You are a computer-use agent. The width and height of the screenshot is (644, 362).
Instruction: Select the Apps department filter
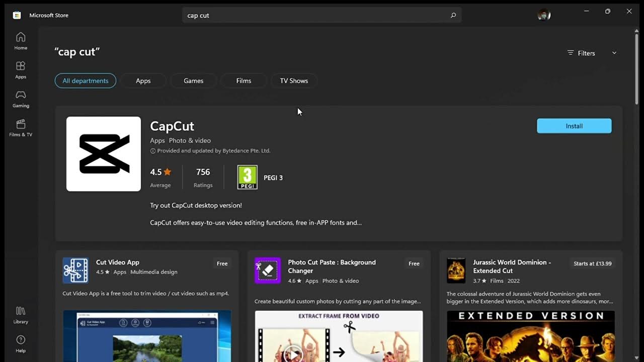[143, 80]
